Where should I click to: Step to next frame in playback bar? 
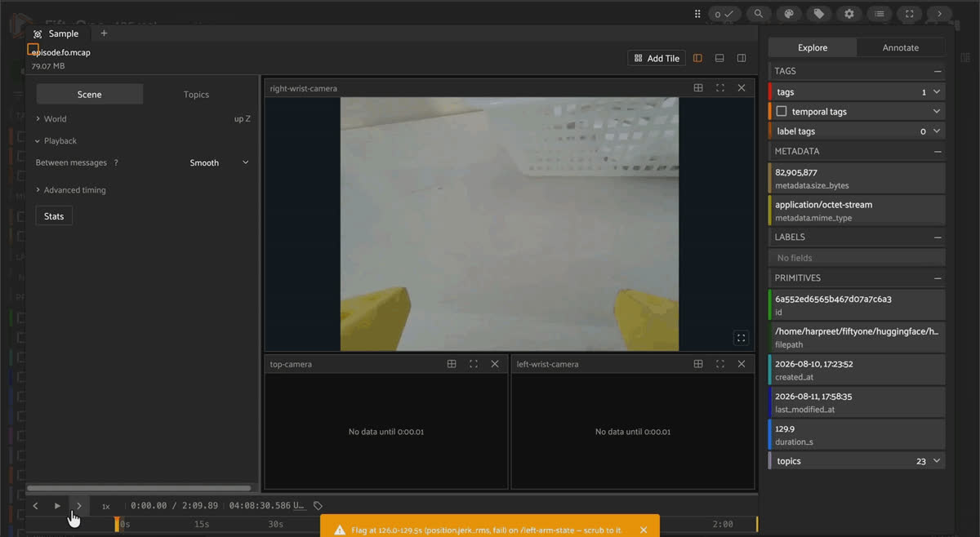(x=78, y=506)
